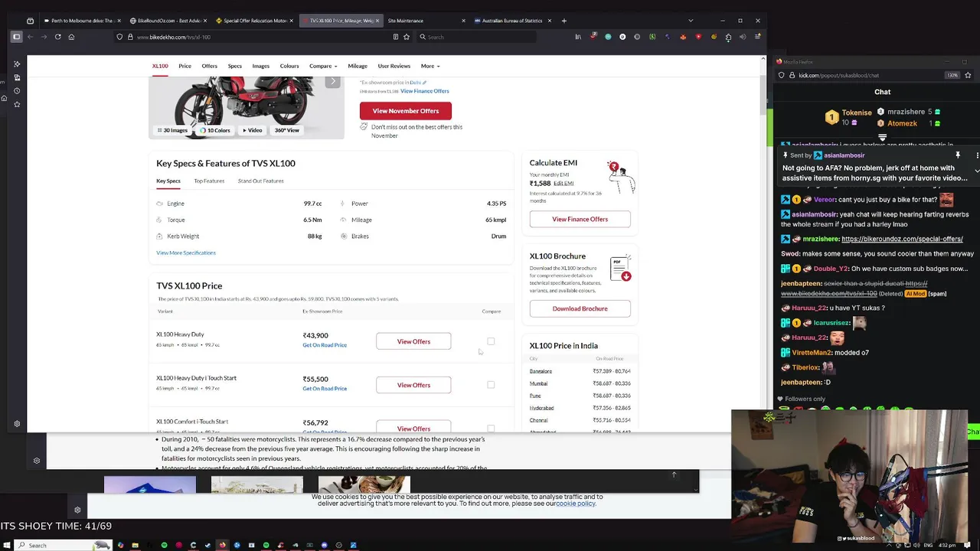Select Mileage tab in bike nav

pyautogui.click(x=358, y=66)
